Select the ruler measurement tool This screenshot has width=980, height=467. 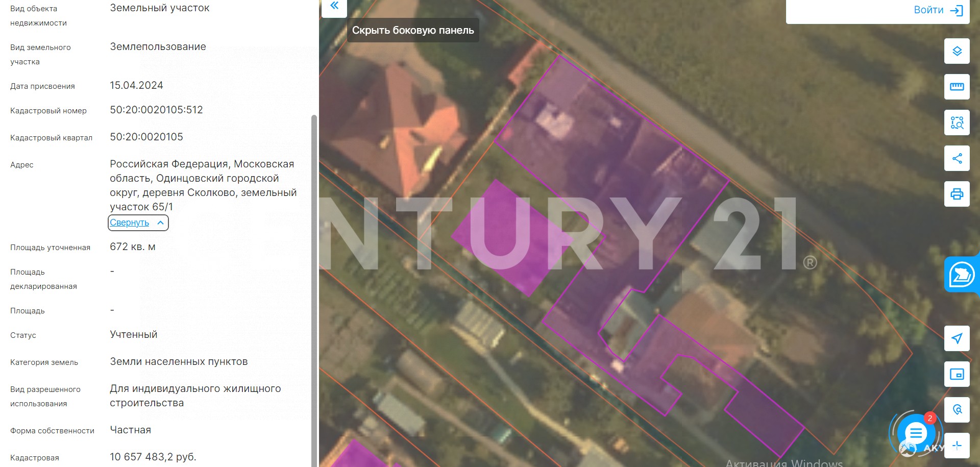(x=957, y=87)
